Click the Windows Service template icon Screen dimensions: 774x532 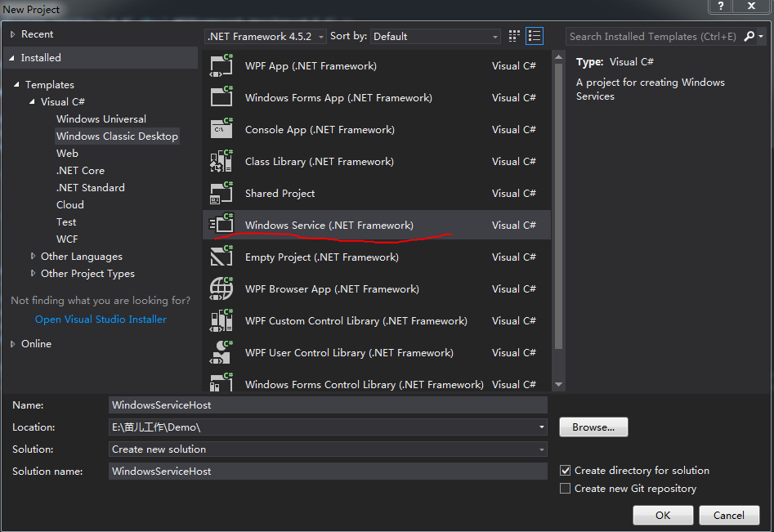pyautogui.click(x=221, y=225)
